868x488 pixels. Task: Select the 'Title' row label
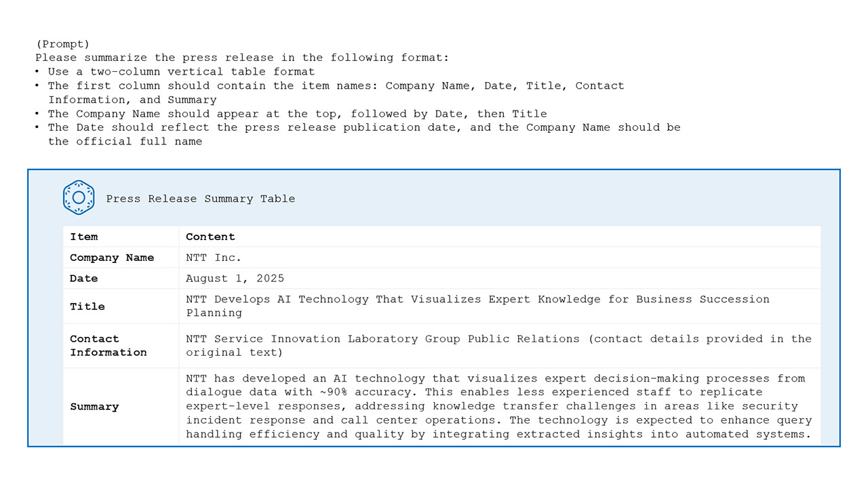pyautogui.click(x=87, y=306)
